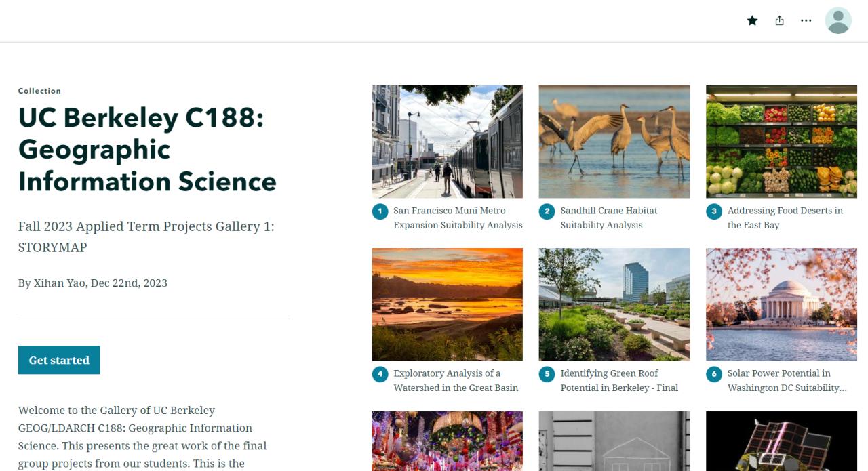Click badge 3 next to Addressing Food Deserts
Image resolution: width=868 pixels, height=471 pixels.
pos(714,211)
